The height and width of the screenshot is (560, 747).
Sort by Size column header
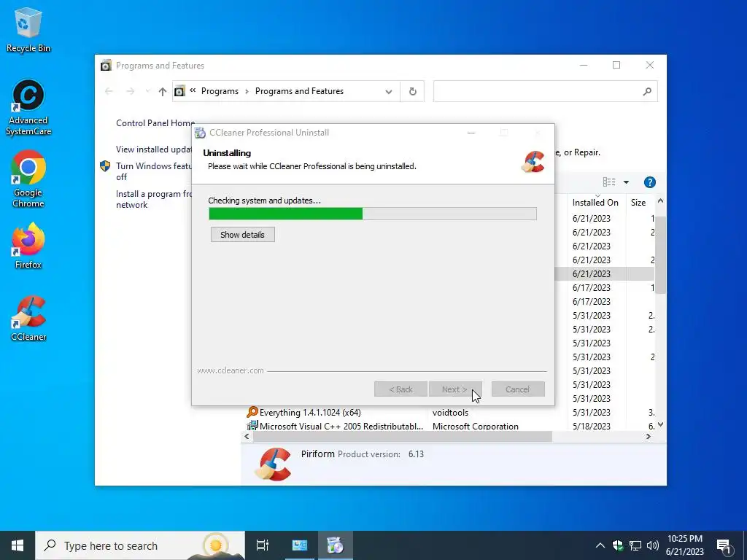[x=638, y=203]
